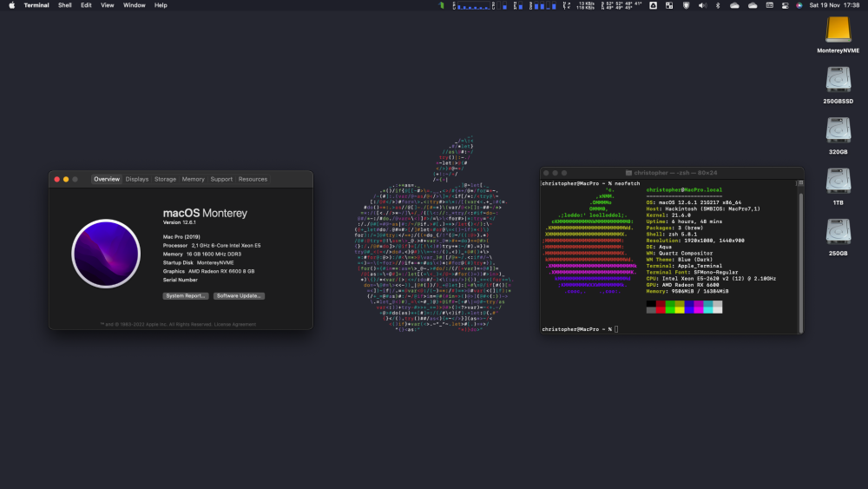Click the neofetch line 'OS: macOS 12.6.1'
This screenshot has width=868, height=489.
[694, 202]
